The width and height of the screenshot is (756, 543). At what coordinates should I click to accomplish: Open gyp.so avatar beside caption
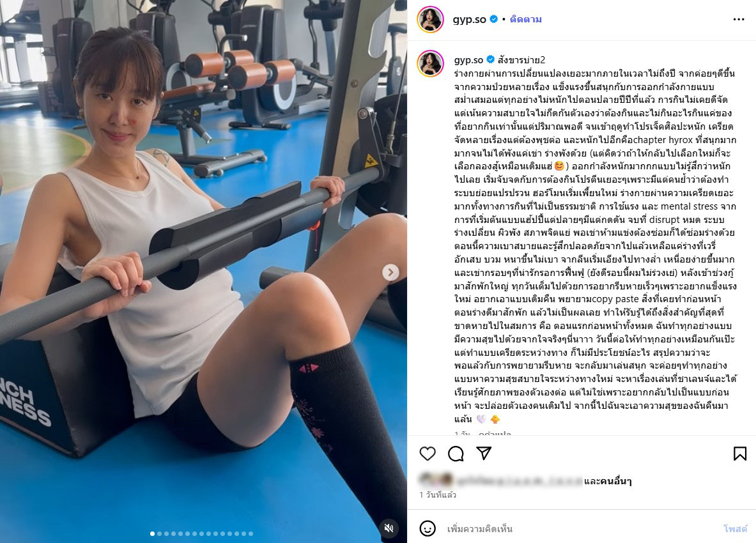pos(430,63)
